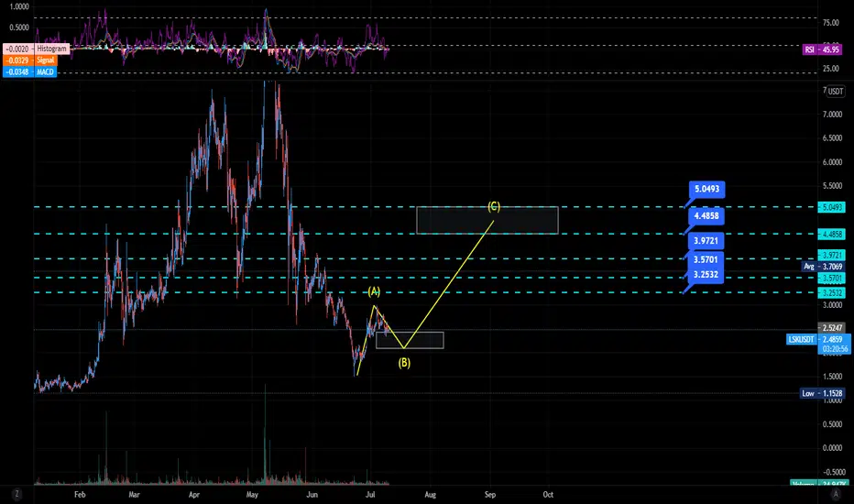Click the Jun label on time axis
Screen dimensions: 854x504
click(312, 495)
